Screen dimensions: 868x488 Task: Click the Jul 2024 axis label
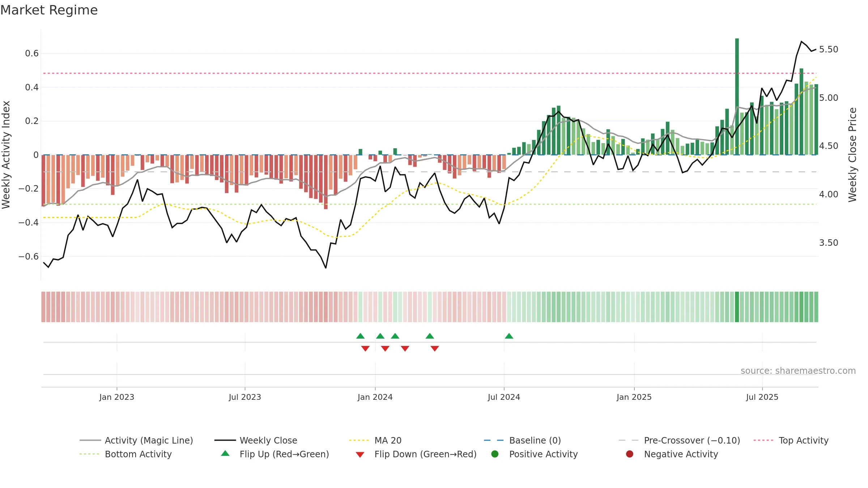coord(504,397)
